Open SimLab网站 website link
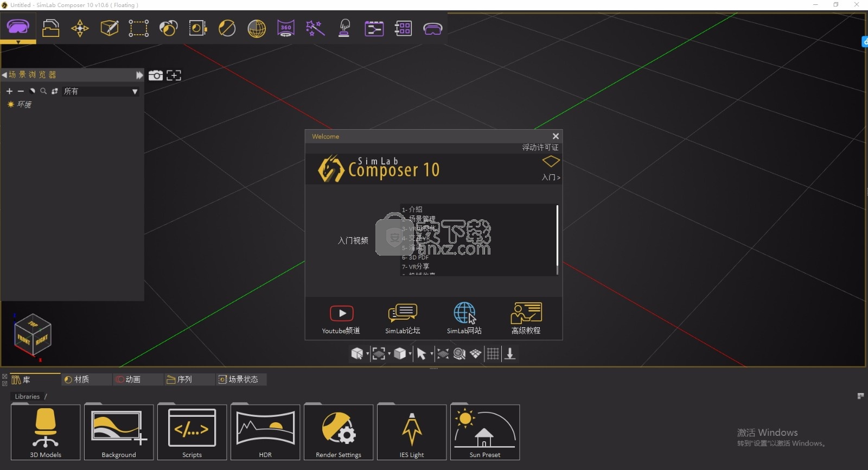This screenshot has height=470, width=868. tap(464, 319)
